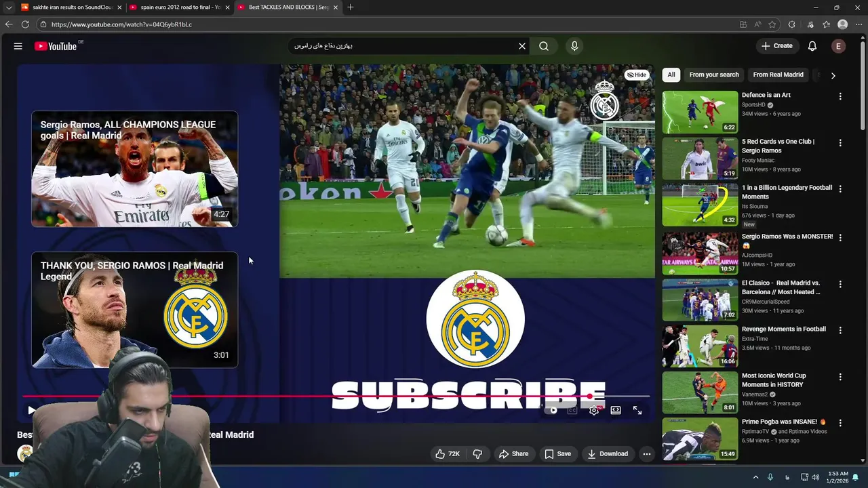The image size is (868, 488).
Task: Click the magnifier search button
Action: 544,46
